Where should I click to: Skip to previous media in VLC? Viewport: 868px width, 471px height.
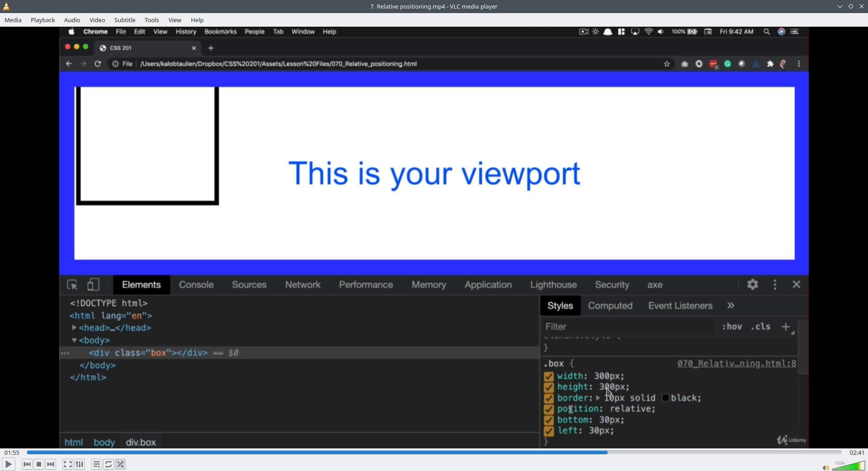point(27,464)
